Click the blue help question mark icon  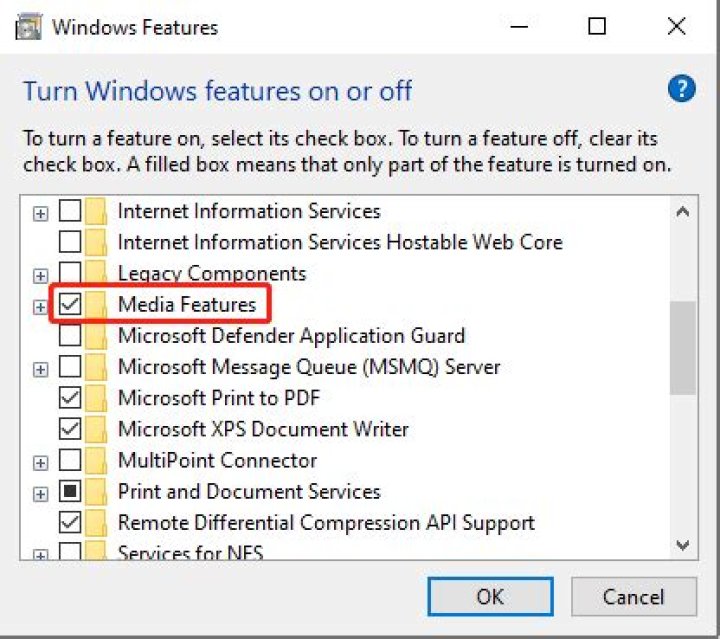(x=681, y=90)
